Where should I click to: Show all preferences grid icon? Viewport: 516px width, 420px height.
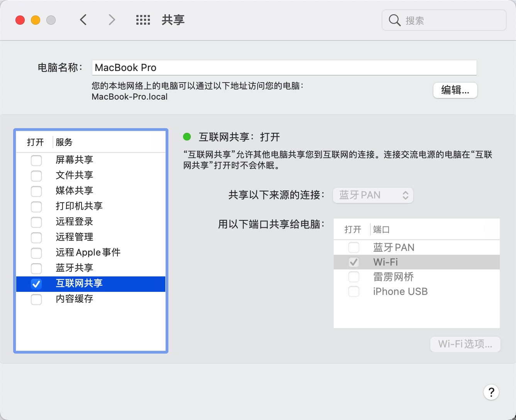(143, 20)
